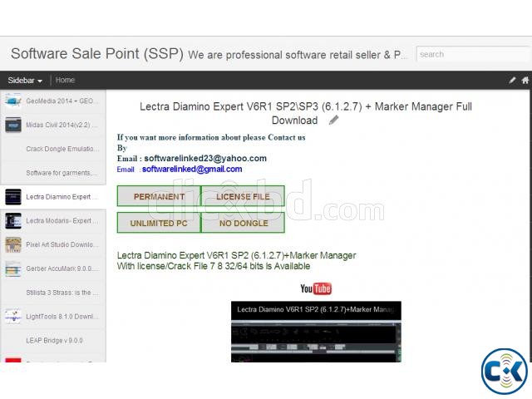The height and width of the screenshot is (399, 532).
Task: Open the Software Sale Point (SSP) blog title
Action: coord(97,53)
